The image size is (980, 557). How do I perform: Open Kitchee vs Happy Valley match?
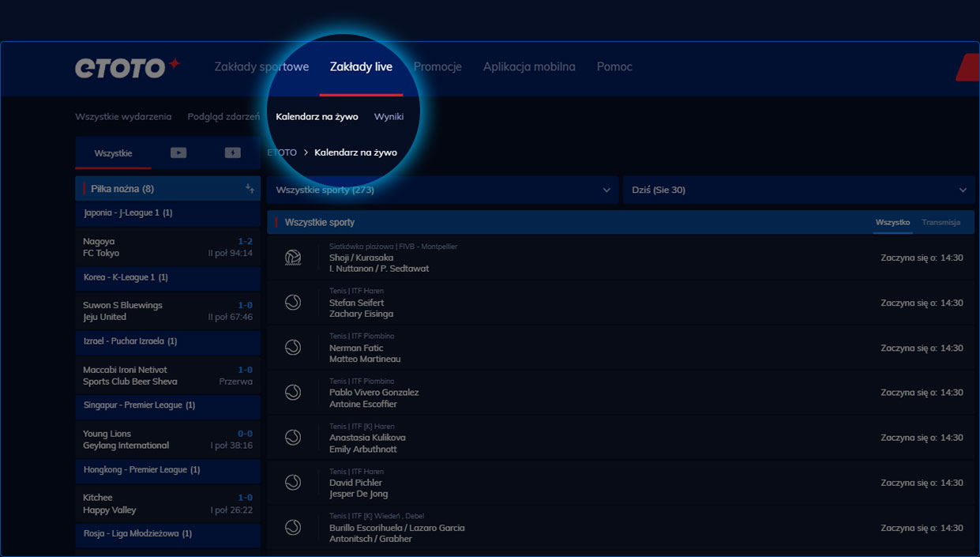pos(167,503)
